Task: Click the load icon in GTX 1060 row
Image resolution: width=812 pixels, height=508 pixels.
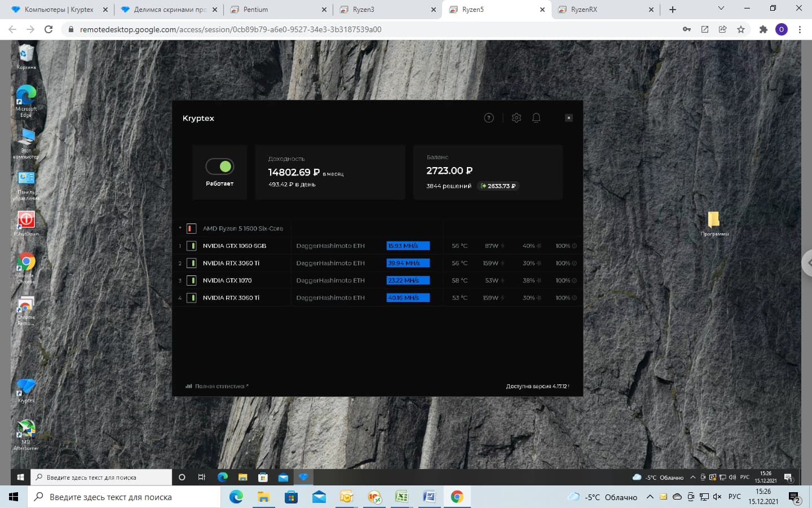Action: pyautogui.click(x=575, y=246)
